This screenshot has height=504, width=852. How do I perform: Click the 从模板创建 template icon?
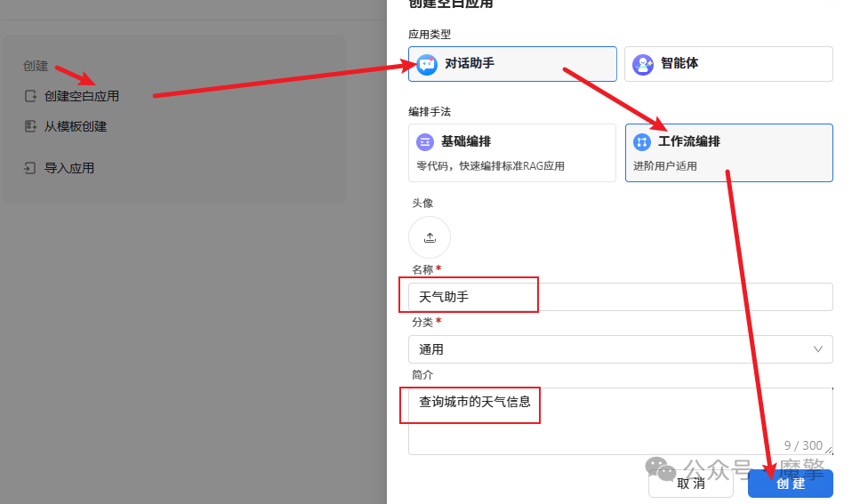point(30,126)
